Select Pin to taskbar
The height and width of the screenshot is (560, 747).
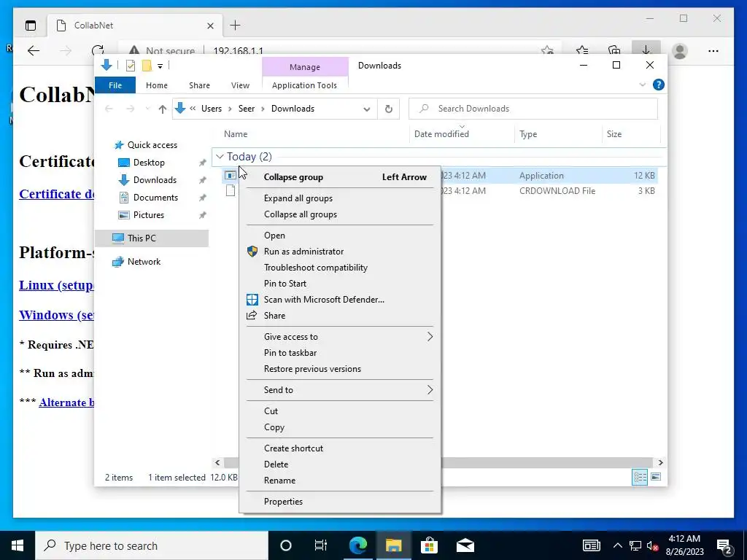point(290,353)
